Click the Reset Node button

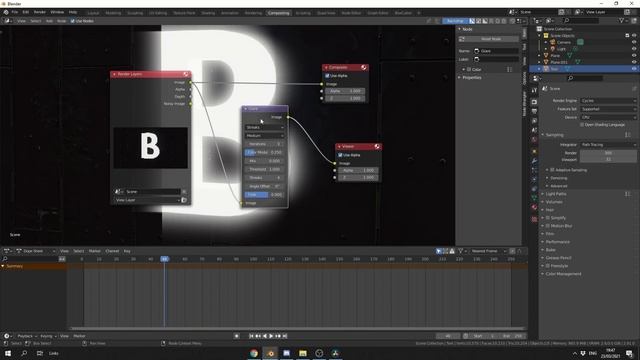491,39
